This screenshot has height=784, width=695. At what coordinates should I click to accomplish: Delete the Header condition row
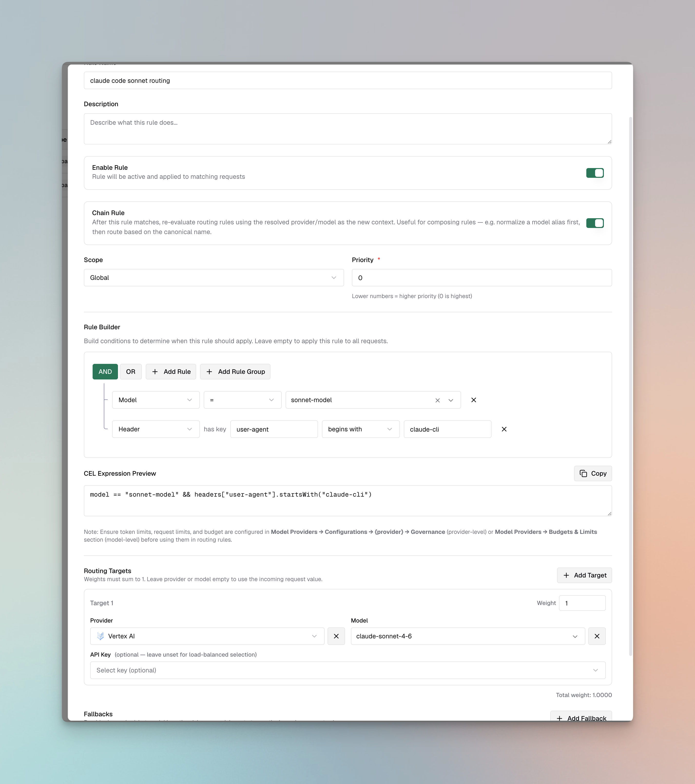tap(504, 429)
